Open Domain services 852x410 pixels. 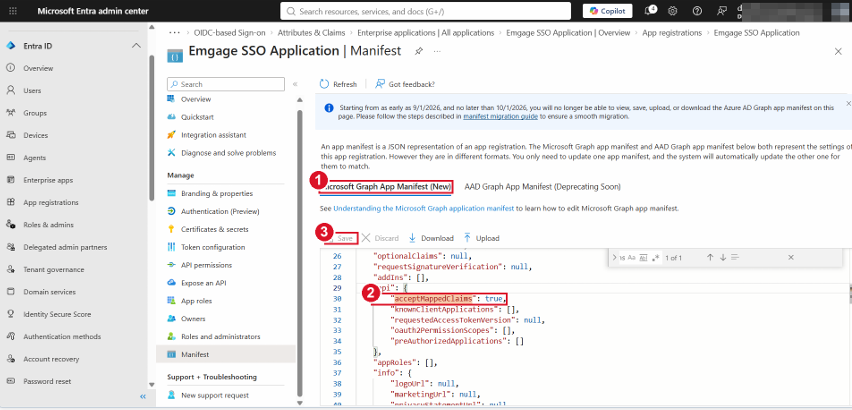tap(49, 292)
